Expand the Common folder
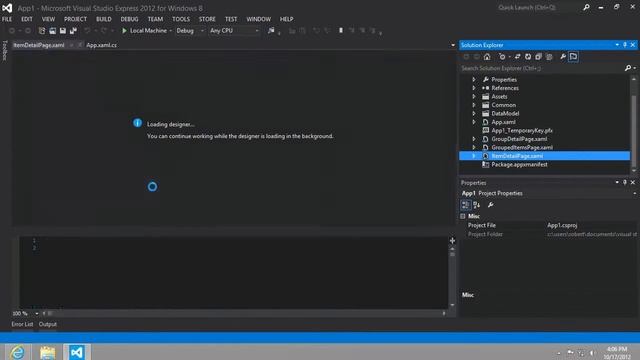 click(x=474, y=105)
